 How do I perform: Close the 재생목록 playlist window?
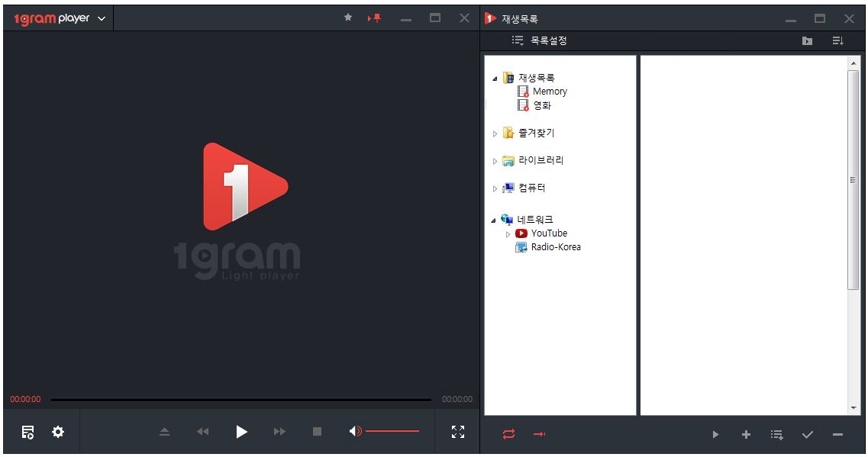tap(849, 18)
